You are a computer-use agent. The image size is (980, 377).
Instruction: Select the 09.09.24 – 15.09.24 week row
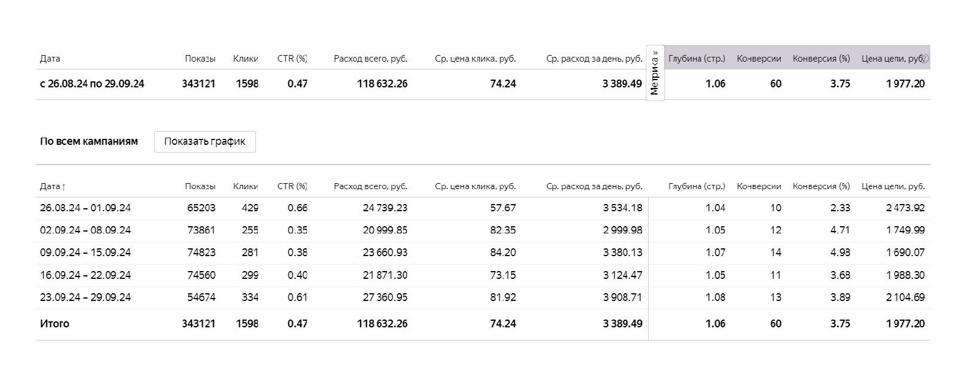[86, 253]
